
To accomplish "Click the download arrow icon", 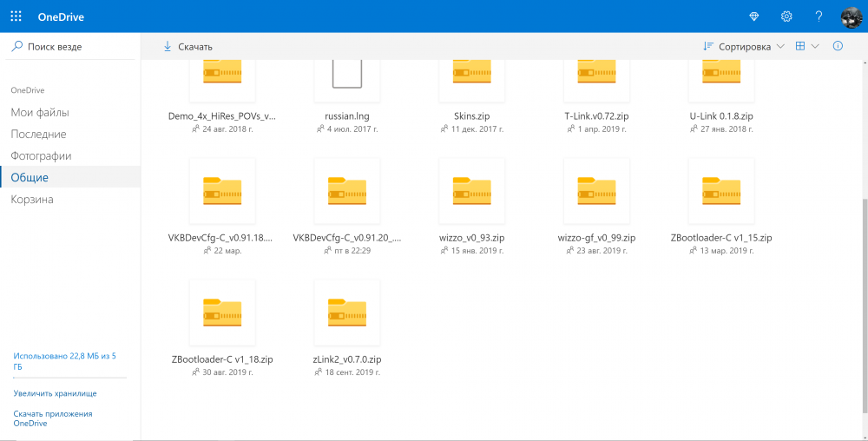I will 168,47.
